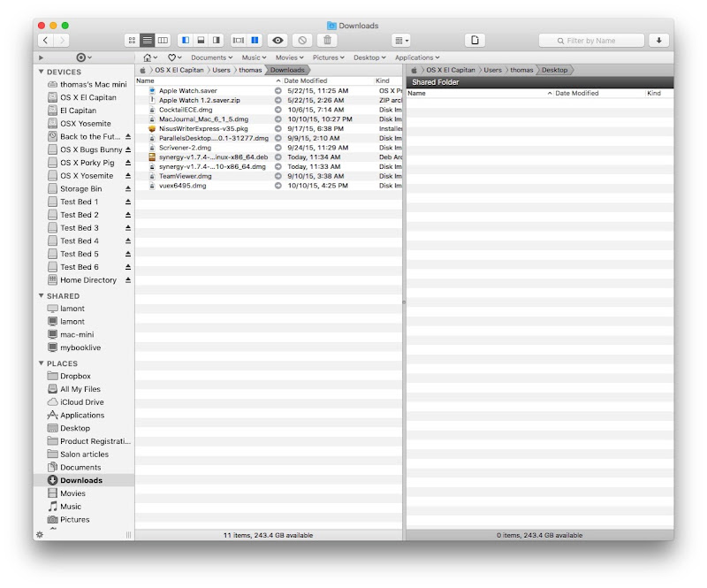Click circle icon beside Apple Watch.saver
This screenshot has height=588, width=707.
[x=278, y=91]
